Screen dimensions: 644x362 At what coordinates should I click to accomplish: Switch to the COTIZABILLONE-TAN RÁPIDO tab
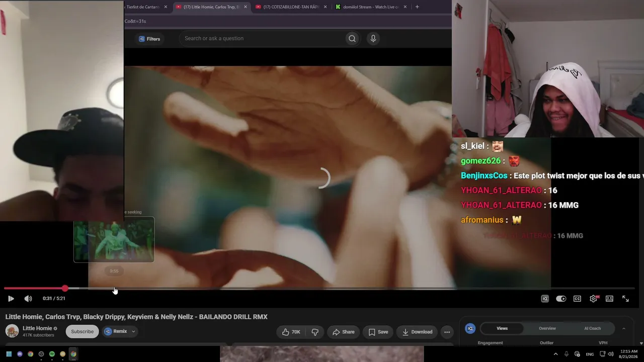(292, 7)
